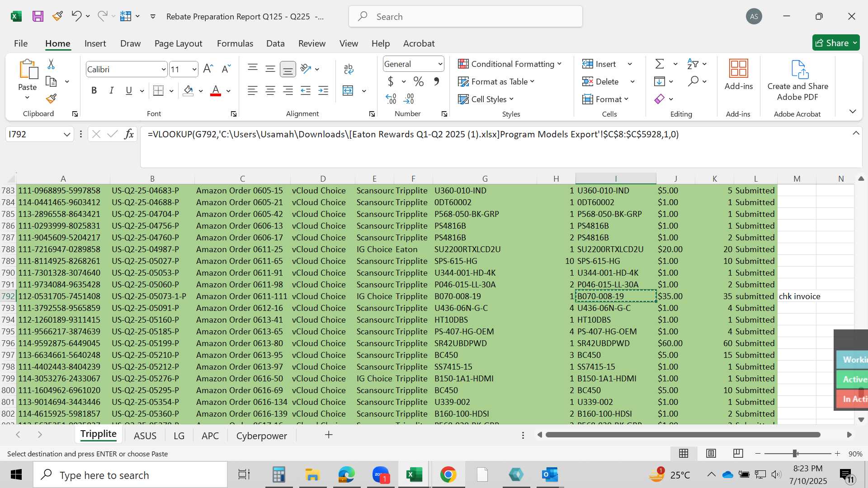Open Add-ins from the ribbon
Screen dimensions: 868x488
[x=739, y=75]
